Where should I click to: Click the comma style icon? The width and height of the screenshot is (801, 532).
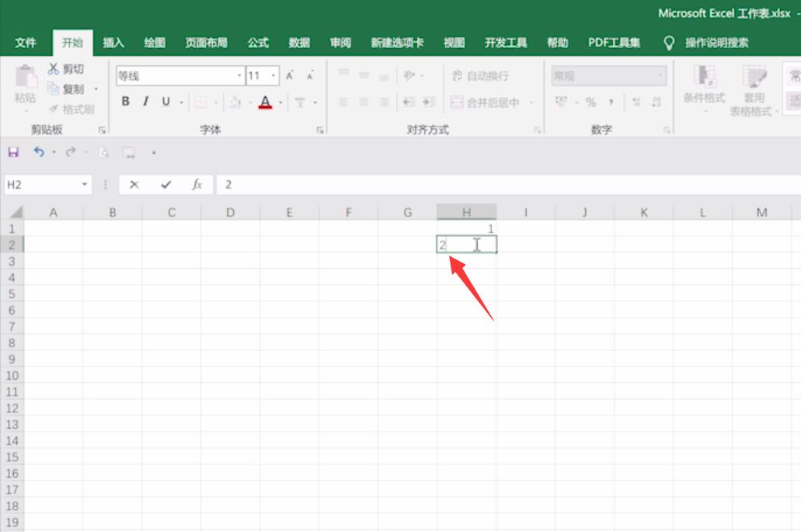[x=611, y=102]
